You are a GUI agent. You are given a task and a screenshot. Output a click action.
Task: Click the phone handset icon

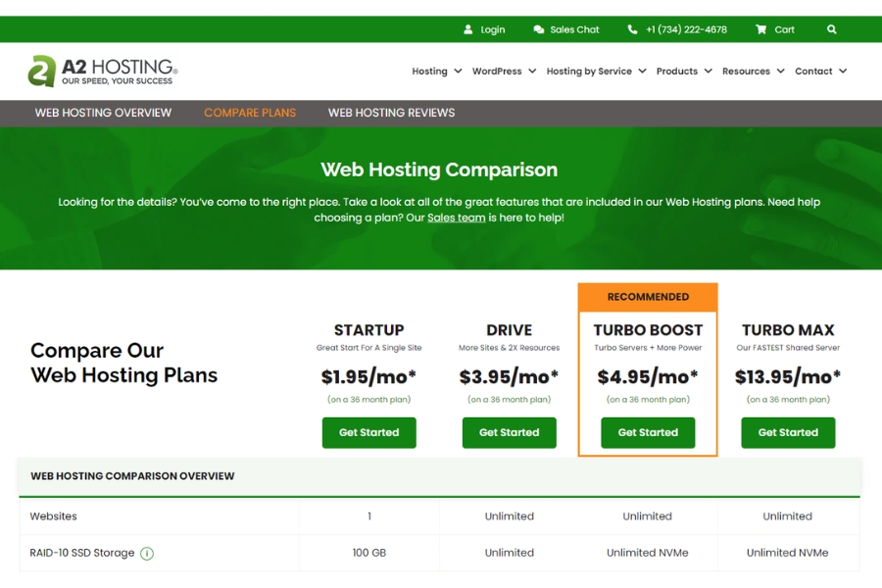tap(632, 29)
